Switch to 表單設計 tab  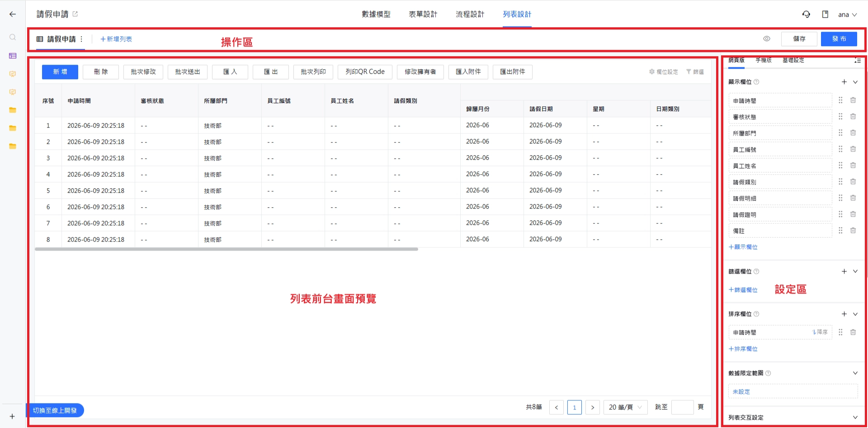pyautogui.click(x=423, y=14)
